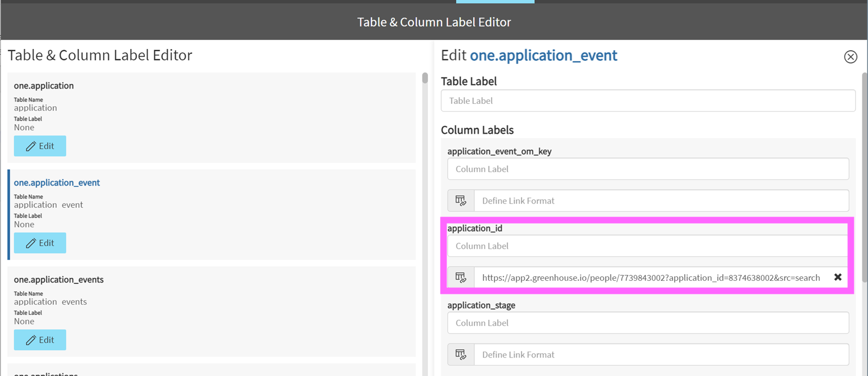This screenshot has width=868, height=376.
Task: Edit the one.application_events table labels
Action: click(40, 340)
